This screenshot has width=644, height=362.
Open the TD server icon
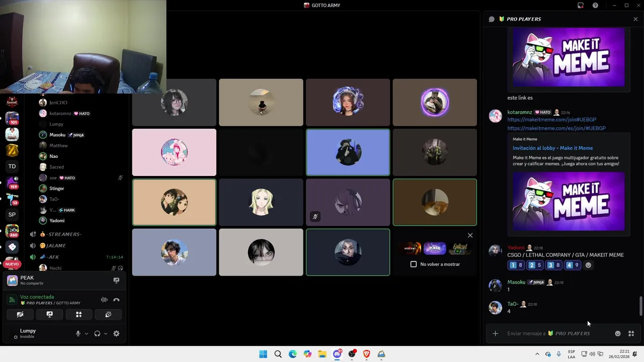click(12, 166)
